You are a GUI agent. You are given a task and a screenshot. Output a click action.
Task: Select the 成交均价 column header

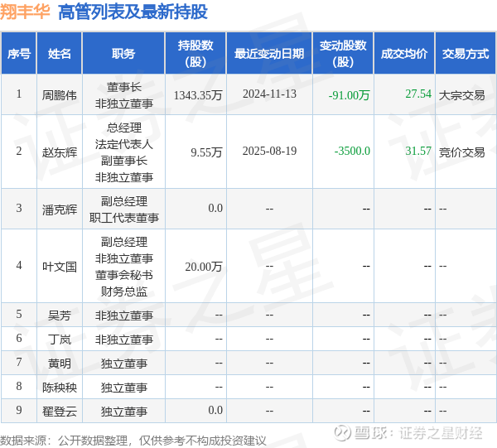tap(404, 53)
